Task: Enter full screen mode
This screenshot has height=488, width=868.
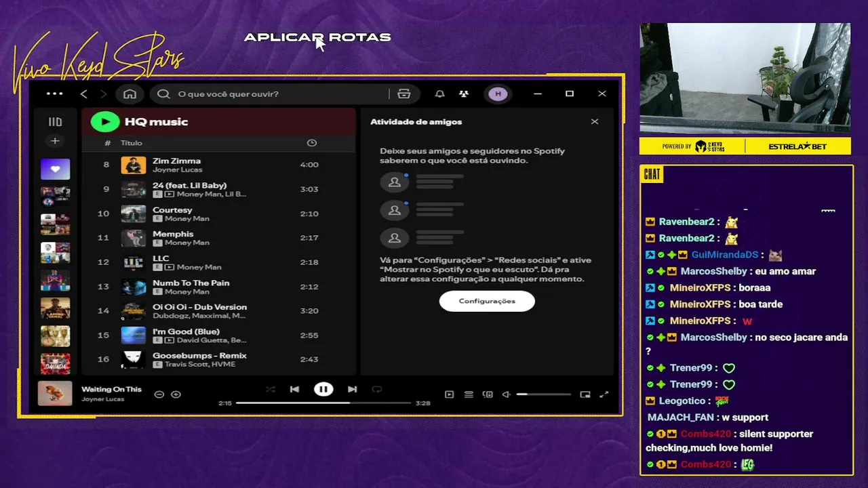Action: [x=604, y=394]
